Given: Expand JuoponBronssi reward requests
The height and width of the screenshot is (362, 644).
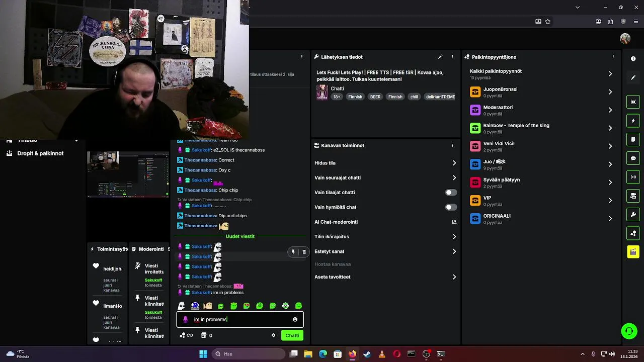Looking at the screenshot, I should pos(542,92).
